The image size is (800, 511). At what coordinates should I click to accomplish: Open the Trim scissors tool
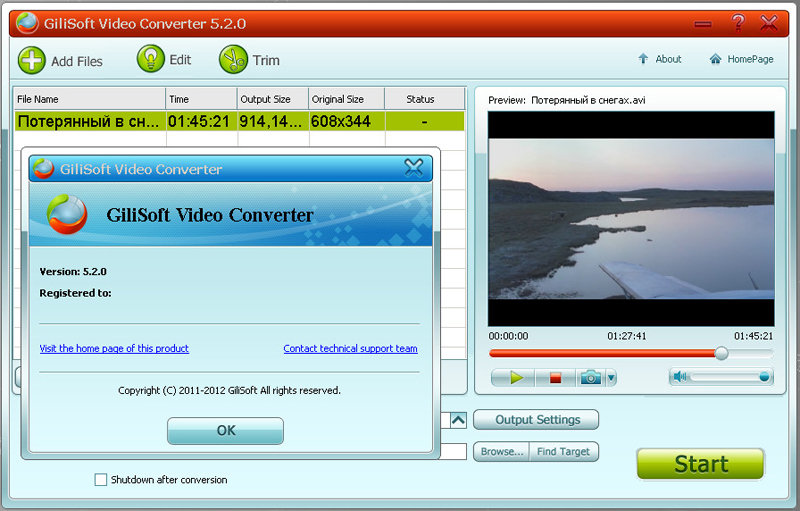click(x=233, y=59)
